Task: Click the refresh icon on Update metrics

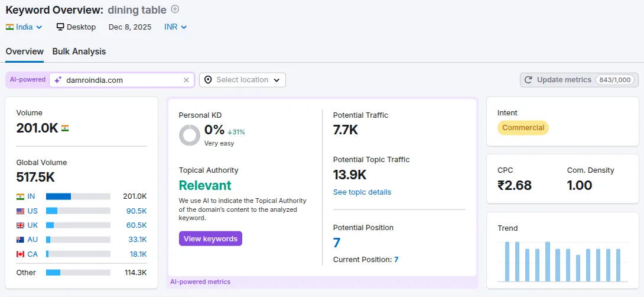Action: point(529,80)
